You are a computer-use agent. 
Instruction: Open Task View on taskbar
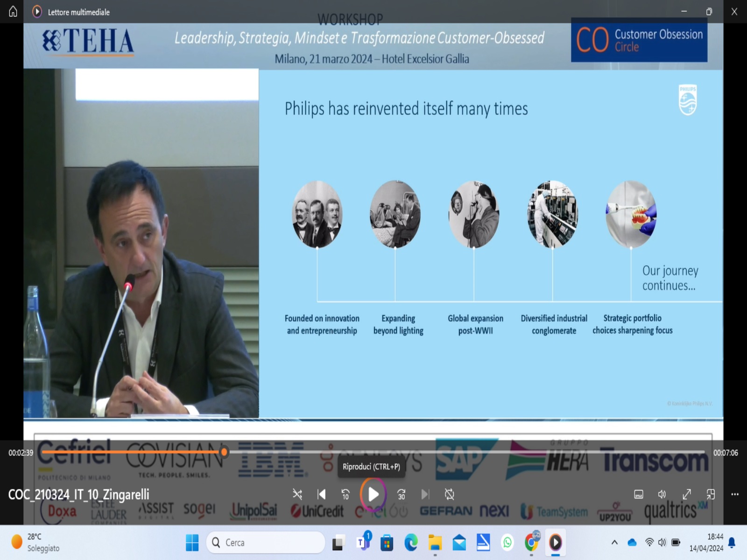[338, 542]
